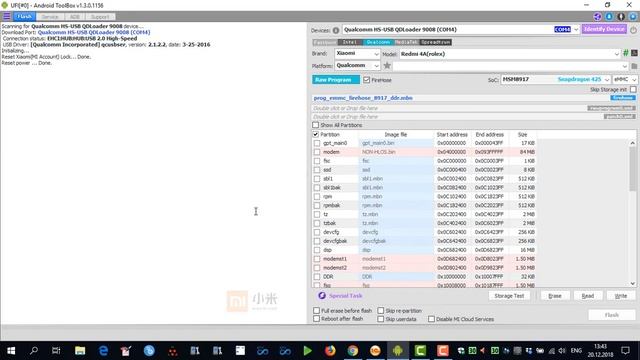Image resolution: width=640 pixels, height=360 pixels.
Task: Click the info icon next to Devices
Action: (336, 30)
